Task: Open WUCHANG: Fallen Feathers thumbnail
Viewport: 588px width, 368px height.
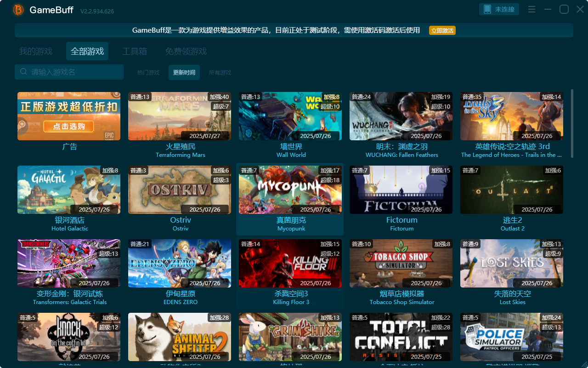Action: [401, 116]
